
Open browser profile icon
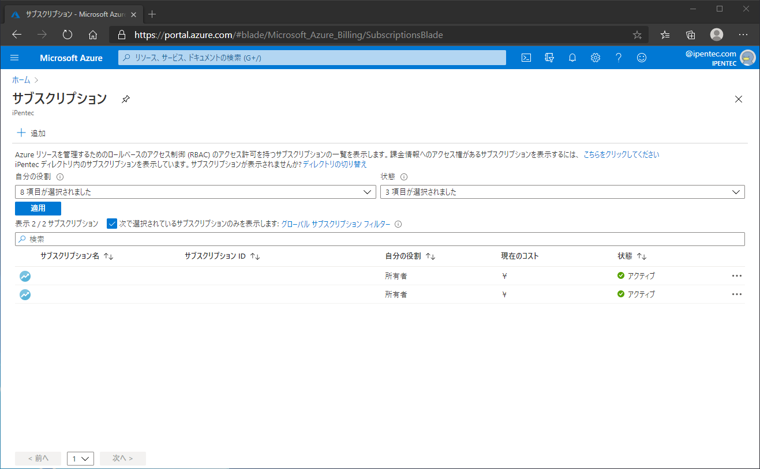click(x=716, y=34)
